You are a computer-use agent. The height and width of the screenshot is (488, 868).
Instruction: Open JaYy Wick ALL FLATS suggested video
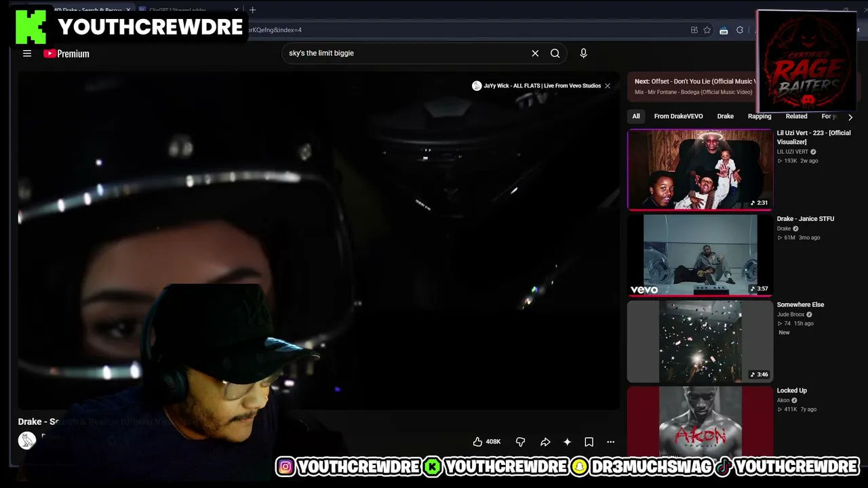537,86
